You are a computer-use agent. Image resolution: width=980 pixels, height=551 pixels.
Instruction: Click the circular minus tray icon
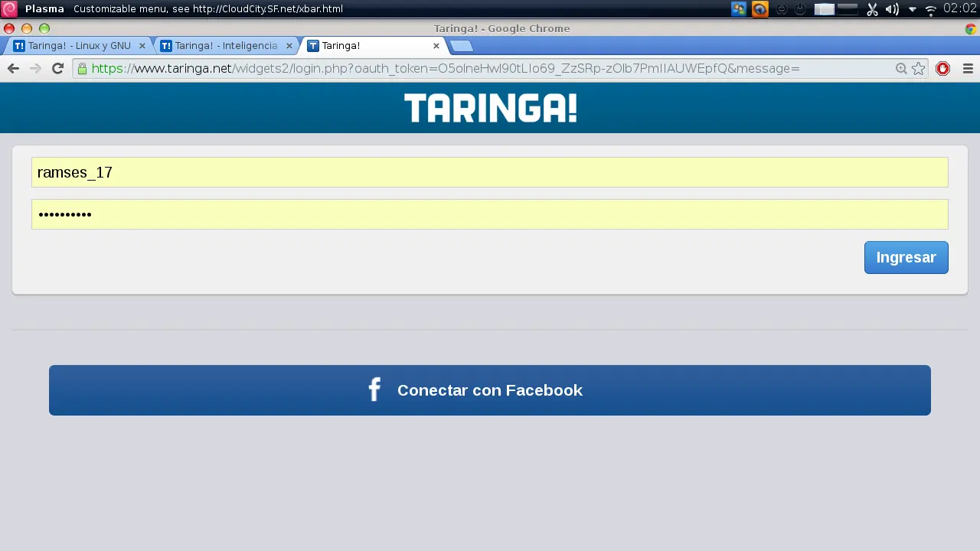coord(782,9)
